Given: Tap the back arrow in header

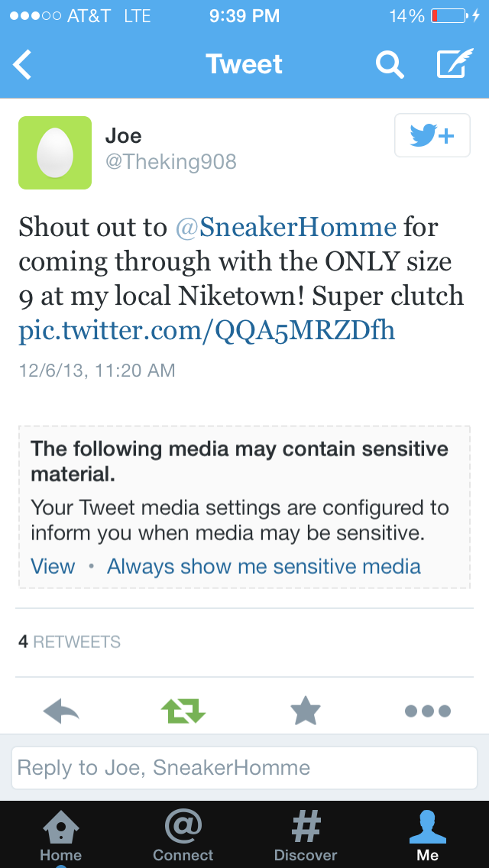Looking at the screenshot, I should (x=23, y=65).
